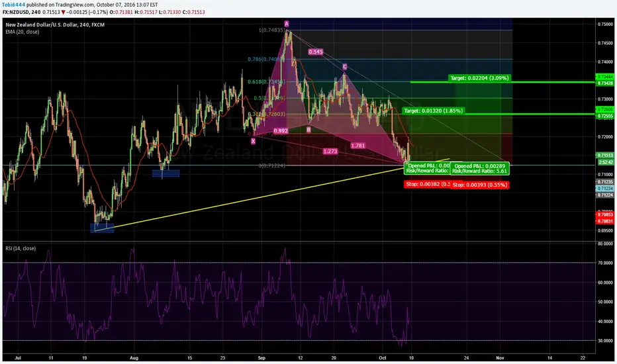Select the 1.273 ratio label
This screenshot has height=364, width=617.
pos(330,151)
